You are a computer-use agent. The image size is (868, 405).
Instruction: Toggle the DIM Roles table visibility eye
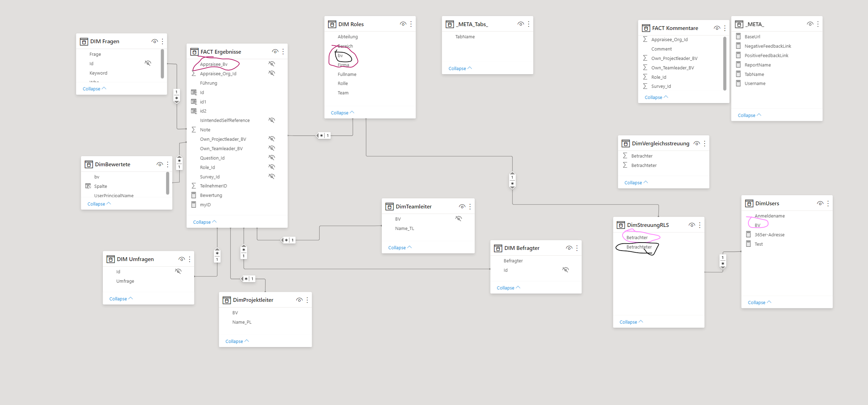point(403,24)
